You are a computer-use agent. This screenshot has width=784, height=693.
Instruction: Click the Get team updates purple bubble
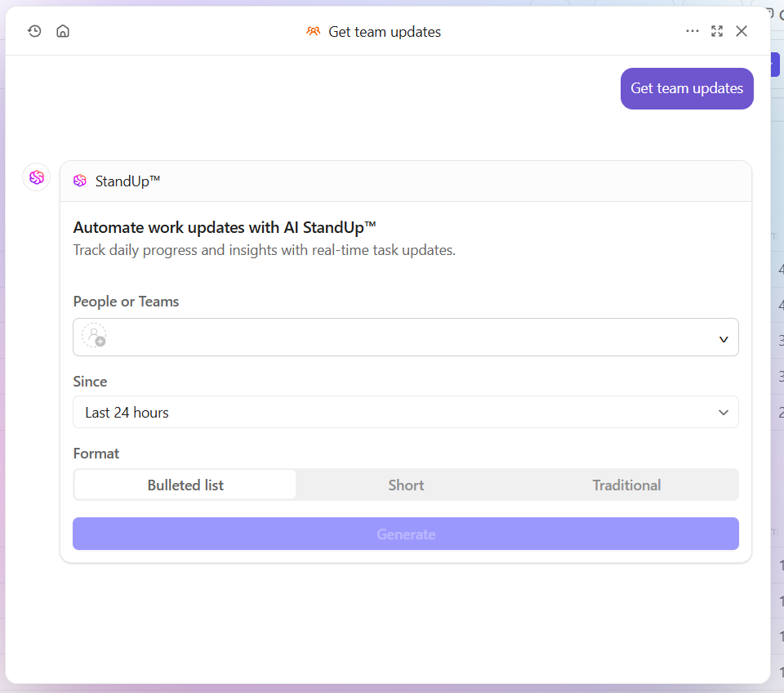coord(687,88)
